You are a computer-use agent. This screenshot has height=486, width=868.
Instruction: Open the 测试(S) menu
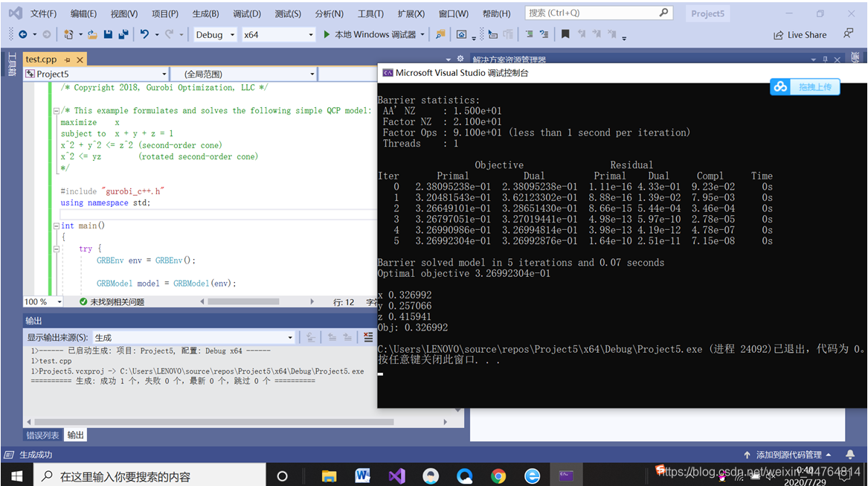point(288,13)
